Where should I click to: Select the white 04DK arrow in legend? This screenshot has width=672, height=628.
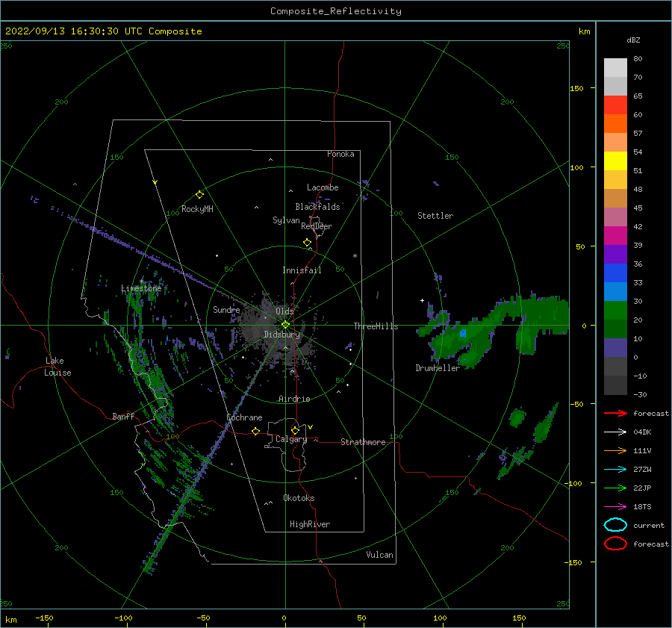615,432
